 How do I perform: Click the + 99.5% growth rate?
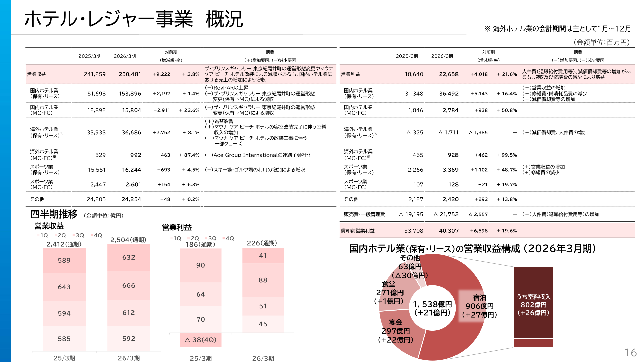coord(507,155)
